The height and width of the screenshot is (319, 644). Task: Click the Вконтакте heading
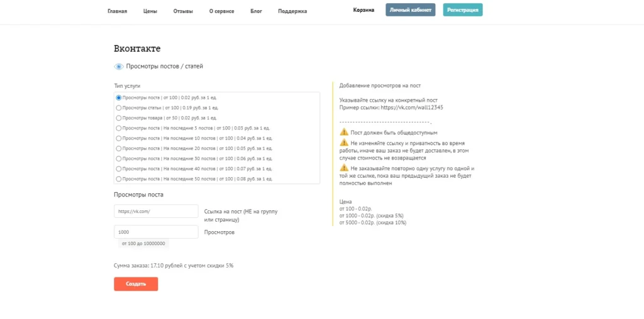(137, 48)
